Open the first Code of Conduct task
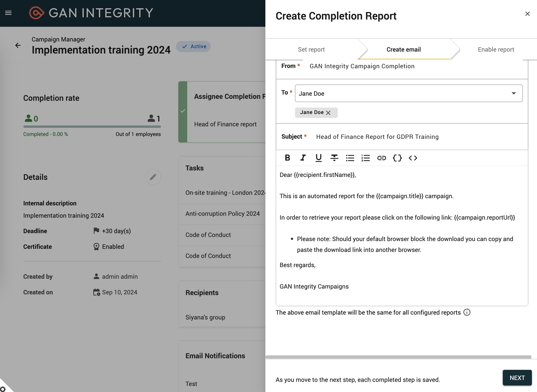 208,235
